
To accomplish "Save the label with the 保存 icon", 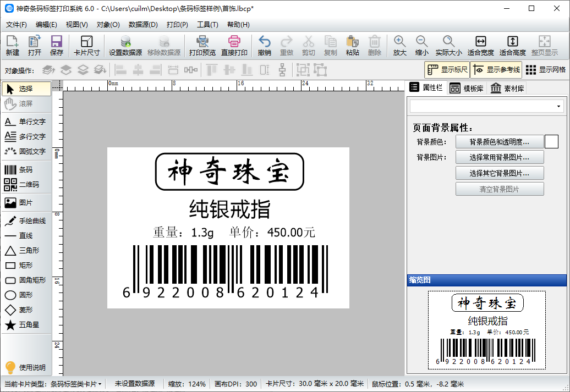I will [56, 46].
